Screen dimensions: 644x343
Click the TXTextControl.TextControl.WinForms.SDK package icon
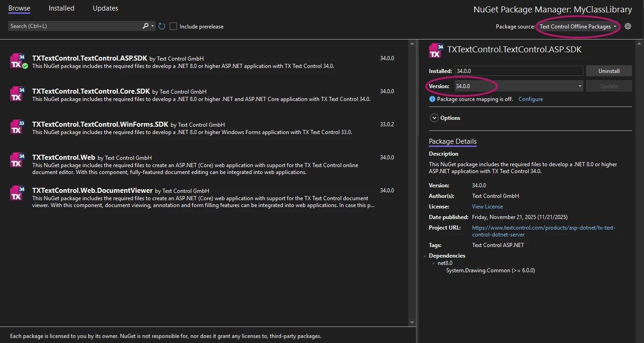[x=17, y=127]
